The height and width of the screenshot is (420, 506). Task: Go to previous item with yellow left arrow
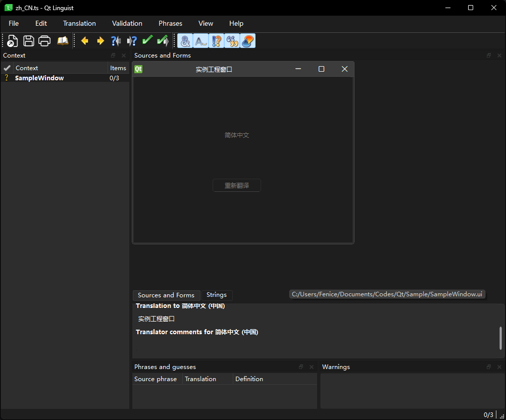tap(85, 41)
